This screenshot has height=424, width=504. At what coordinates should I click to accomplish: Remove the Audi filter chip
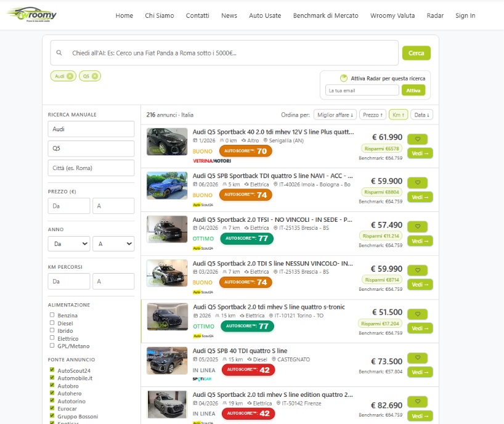tap(70, 76)
